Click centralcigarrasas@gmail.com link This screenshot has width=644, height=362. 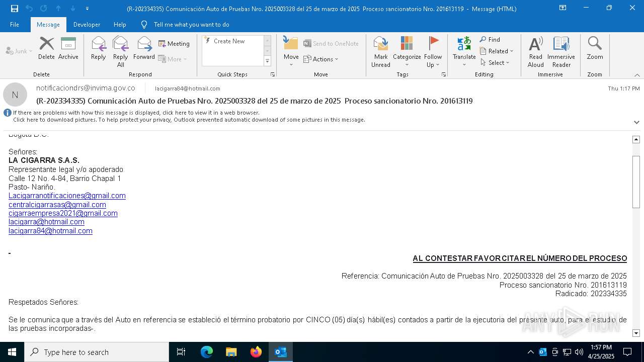tap(57, 205)
